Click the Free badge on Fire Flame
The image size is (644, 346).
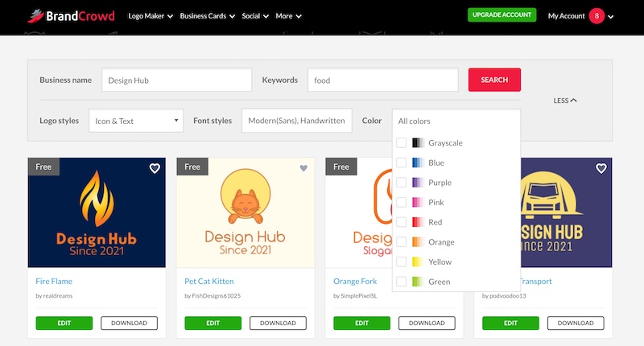tap(43, 167)
